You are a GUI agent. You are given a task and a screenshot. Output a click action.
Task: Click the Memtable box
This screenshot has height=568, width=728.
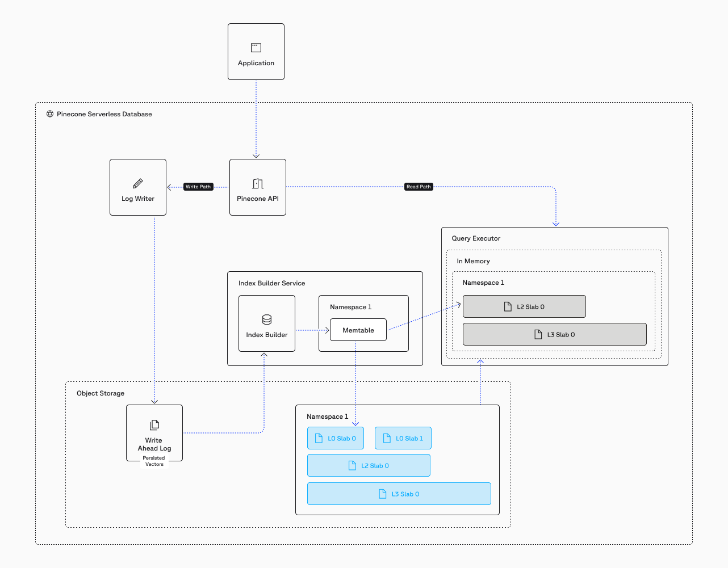click(358, 330)
